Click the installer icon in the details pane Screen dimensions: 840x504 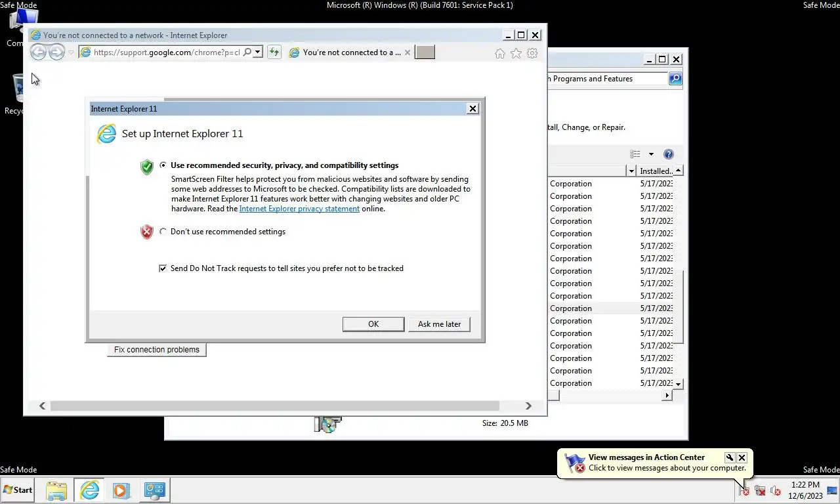[x=327, y=424]
